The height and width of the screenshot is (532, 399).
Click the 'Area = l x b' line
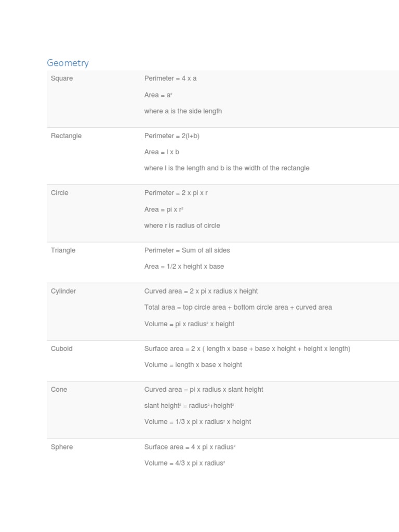[162, 152]
